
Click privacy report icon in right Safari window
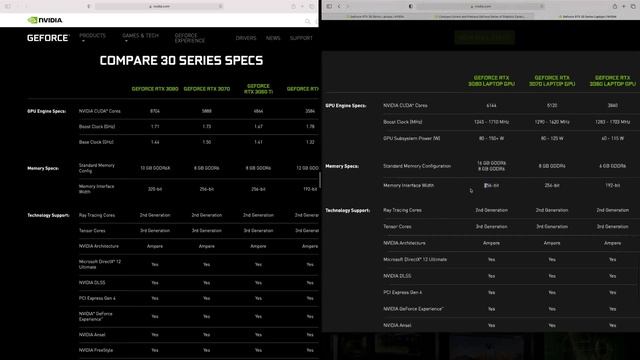click(411, 6)
